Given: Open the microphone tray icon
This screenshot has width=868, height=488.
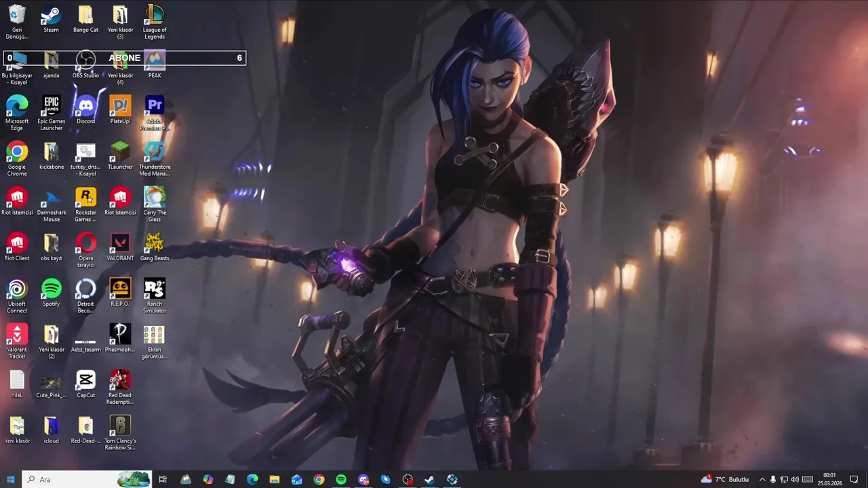Looking at the screenshot, I should [773, 479].
